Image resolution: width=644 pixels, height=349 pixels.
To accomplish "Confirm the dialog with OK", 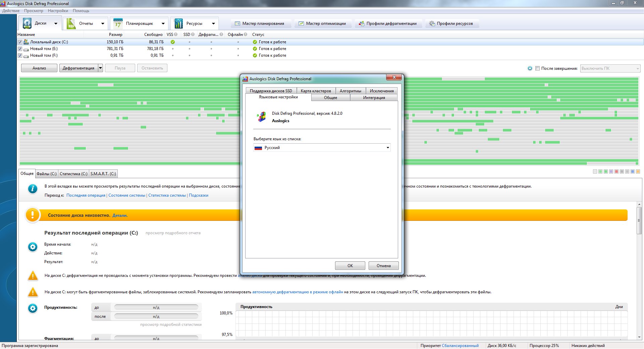I will click(350, 266).
